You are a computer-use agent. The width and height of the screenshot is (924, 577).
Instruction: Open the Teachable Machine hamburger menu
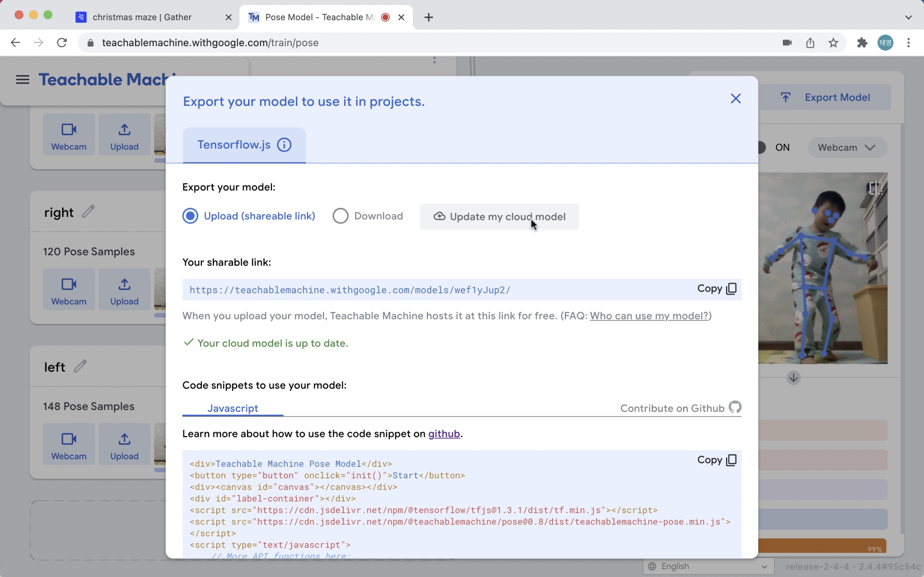coord(22,79)
